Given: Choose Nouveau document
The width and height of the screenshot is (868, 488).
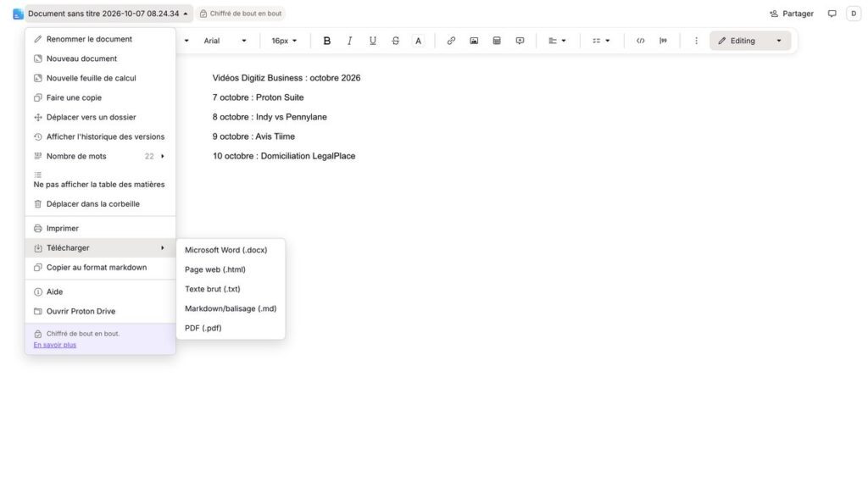Looking at the screenshot, I should coord(100,58).
